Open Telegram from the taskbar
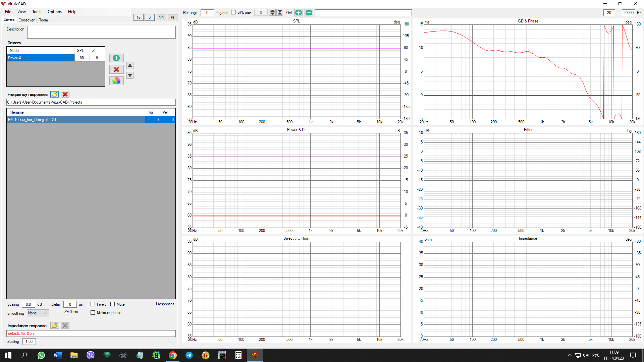 coord(189,355)
